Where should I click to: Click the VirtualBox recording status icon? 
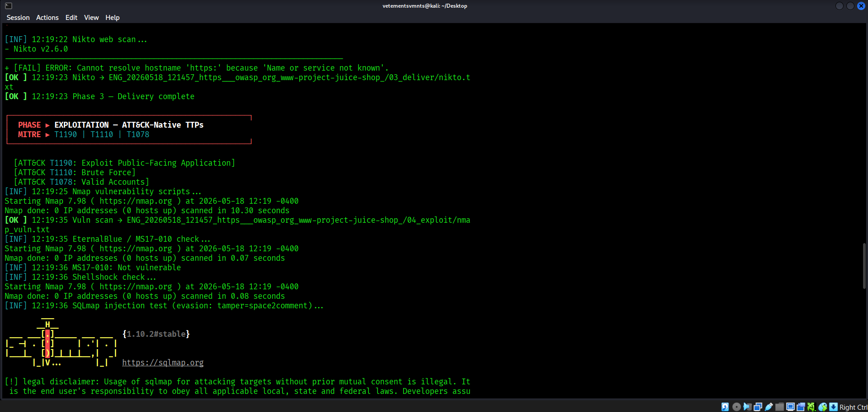[x=801, y=407]
